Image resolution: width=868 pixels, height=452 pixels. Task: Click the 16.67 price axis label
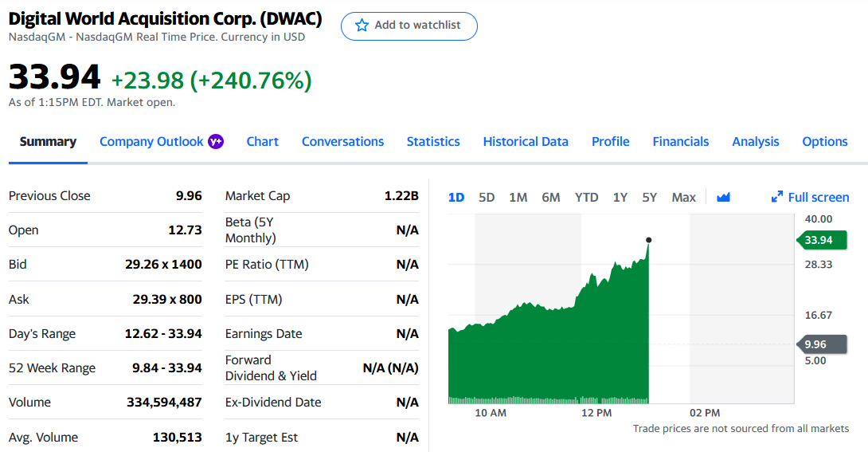click(818, 315)
